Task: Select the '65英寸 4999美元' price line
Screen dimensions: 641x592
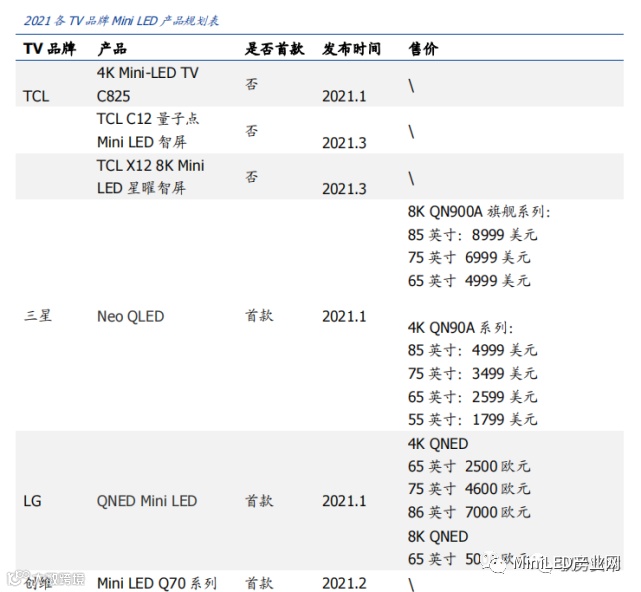Action: point(469,281)
